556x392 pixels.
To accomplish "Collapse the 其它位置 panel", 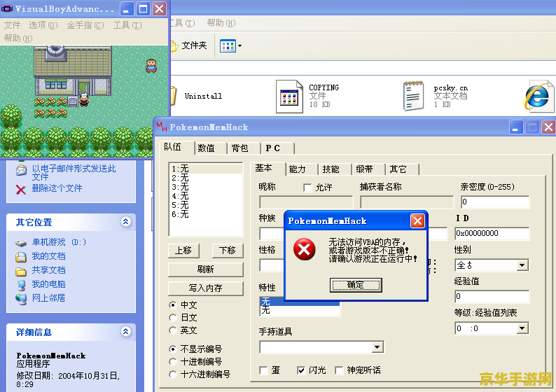I will point(125,221).
